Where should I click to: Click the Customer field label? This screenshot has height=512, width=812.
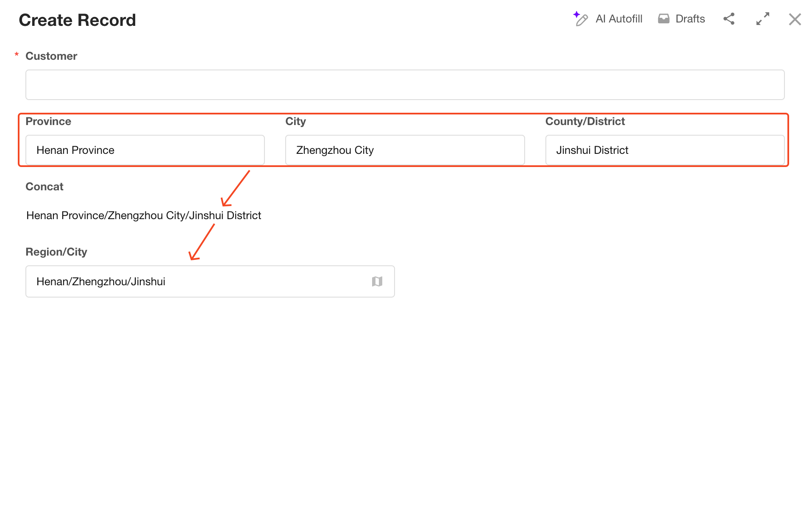click(51, 56)
